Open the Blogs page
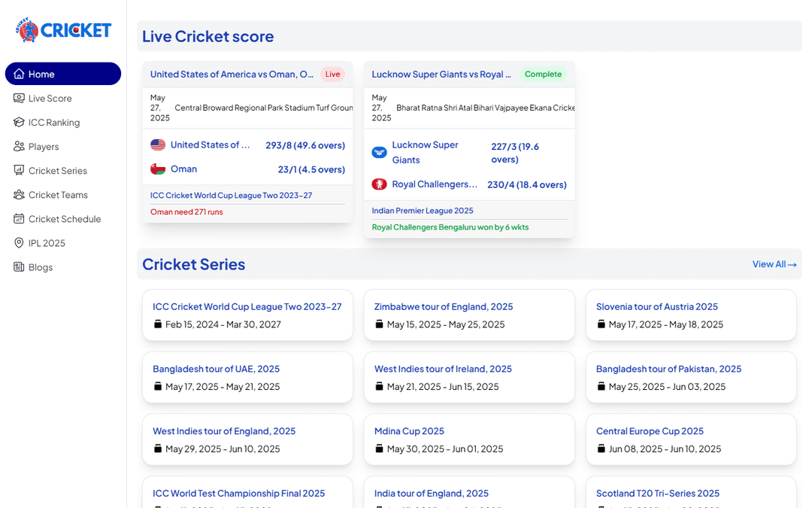Image resolution: width=812 pixels, height=508 pixels. pyautogui.click(x=63, y=267)
